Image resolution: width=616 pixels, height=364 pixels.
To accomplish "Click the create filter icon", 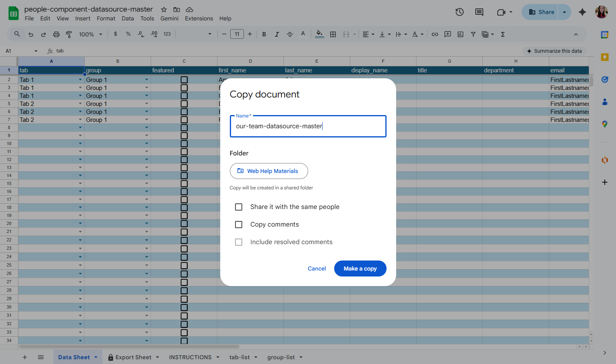I will (x=473, y=34).
